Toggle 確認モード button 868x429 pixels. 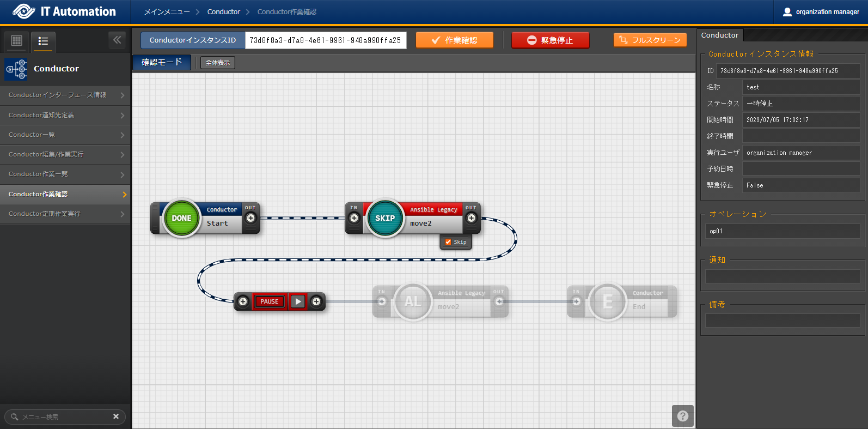[162, 63]
